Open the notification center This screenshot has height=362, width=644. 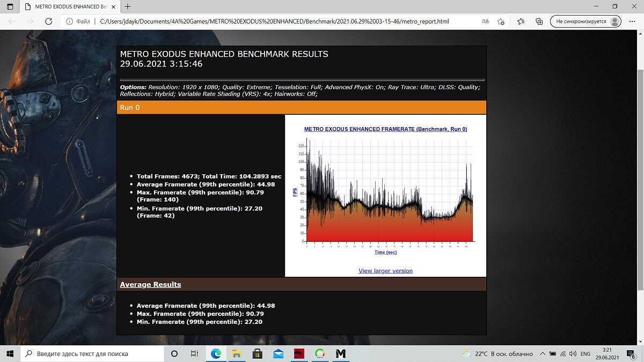pyautogui.click(x=632, y=354)
